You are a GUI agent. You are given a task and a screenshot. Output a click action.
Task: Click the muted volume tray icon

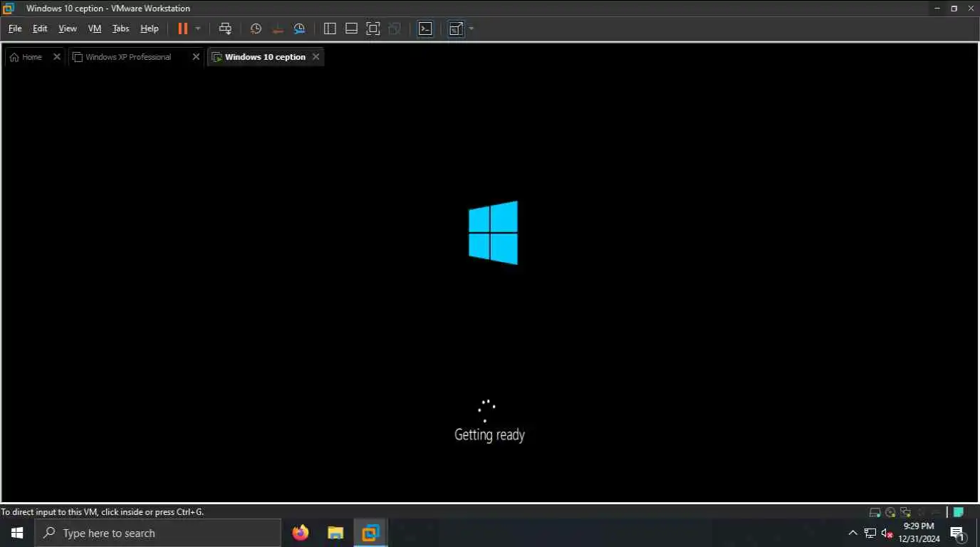tap(887, 533)
